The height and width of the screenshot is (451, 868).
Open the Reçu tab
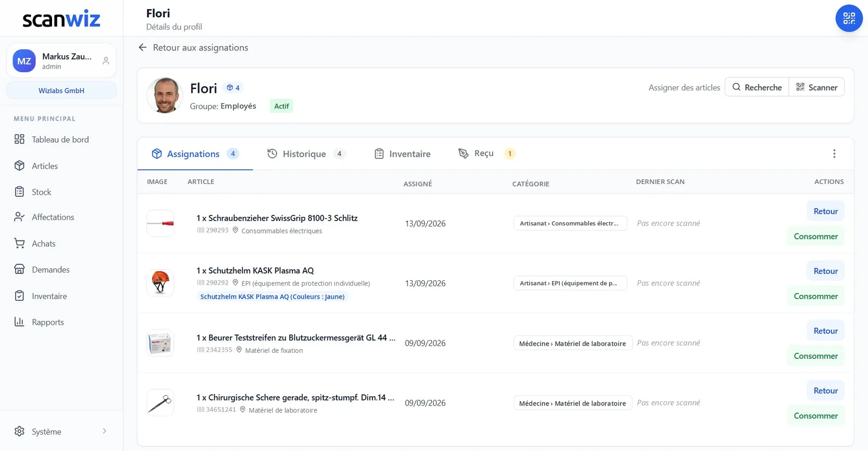(x=487, y=153)
